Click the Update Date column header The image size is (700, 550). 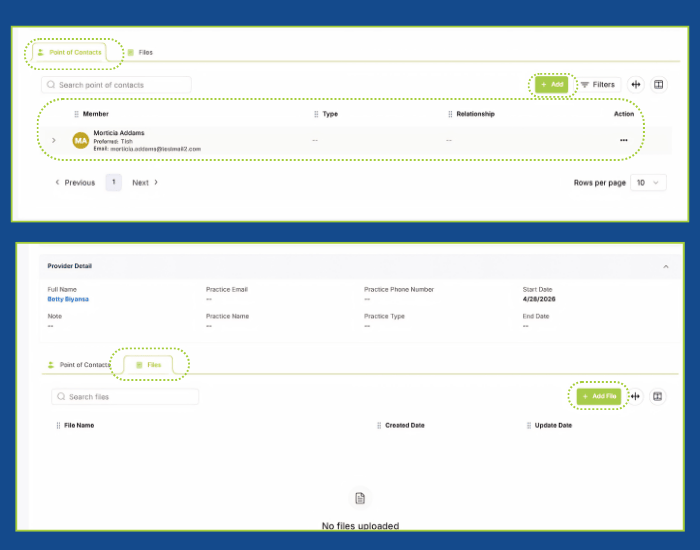coord(553,425)
